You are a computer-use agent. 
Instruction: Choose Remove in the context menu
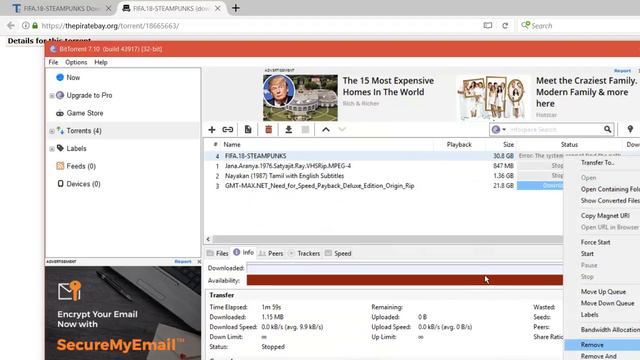(x=602, y=345)
